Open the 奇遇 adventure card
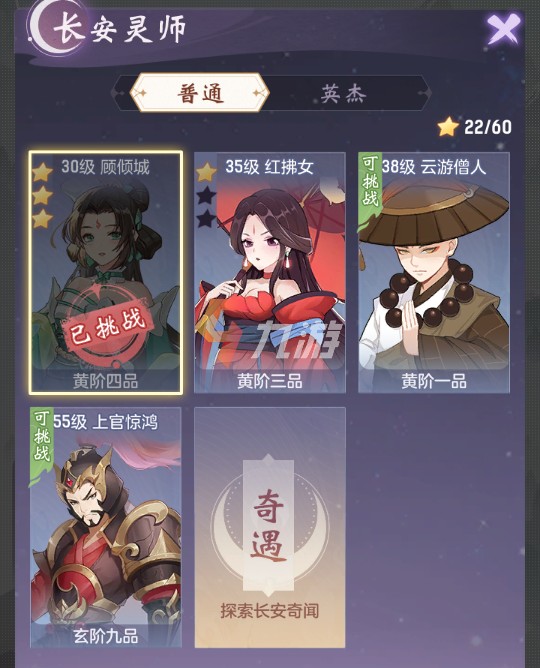 [270, 527]
